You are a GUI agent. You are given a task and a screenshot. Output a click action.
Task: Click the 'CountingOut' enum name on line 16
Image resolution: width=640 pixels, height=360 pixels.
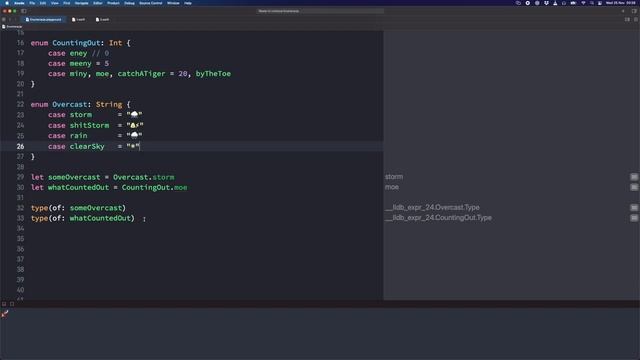[x=76, y=43]
